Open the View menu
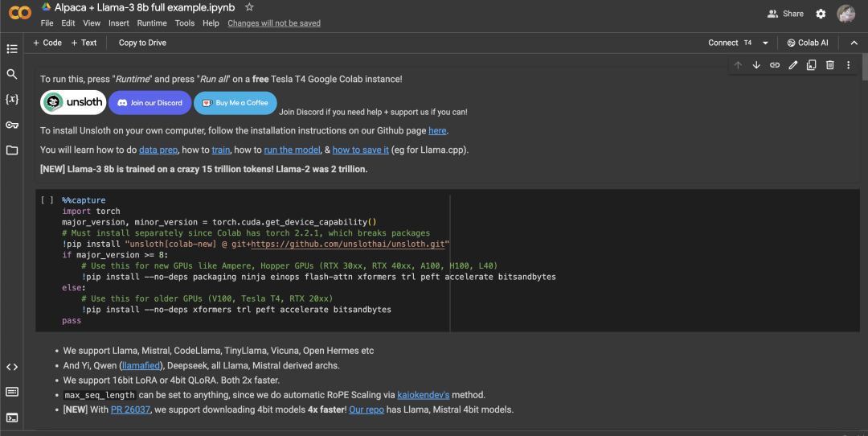This screenshot has height=436, width=868. click(92, 23)
